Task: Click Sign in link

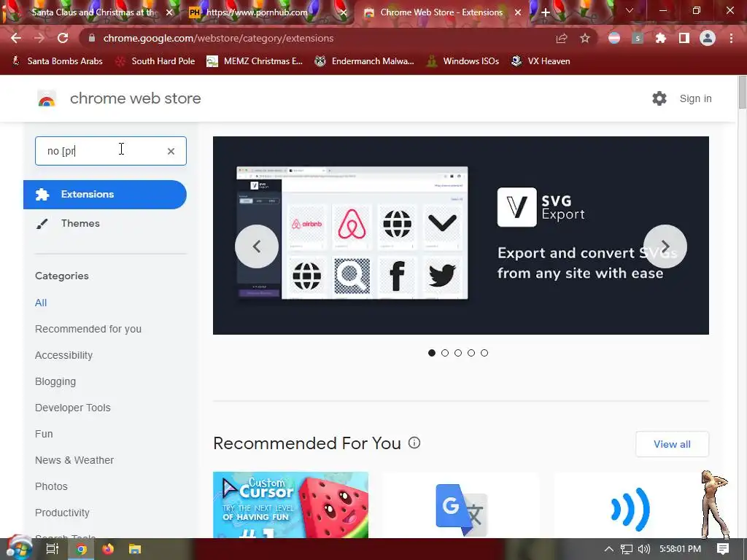Action: point(695,98)
